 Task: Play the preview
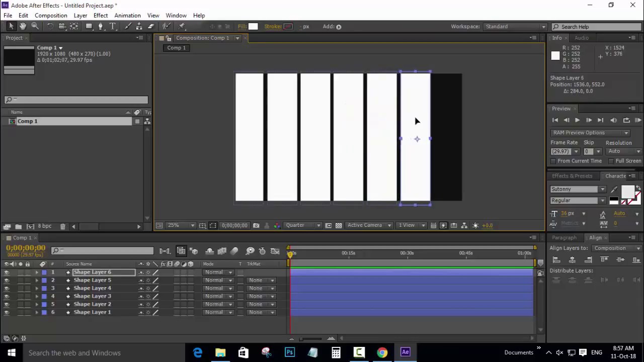click(x=577, y=120)
